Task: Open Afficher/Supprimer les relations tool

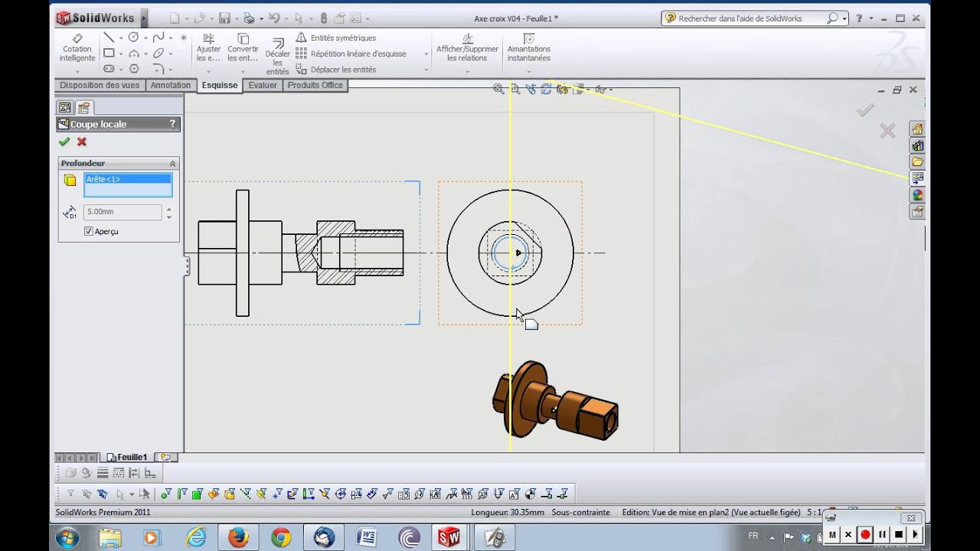Action: point(466,47)
